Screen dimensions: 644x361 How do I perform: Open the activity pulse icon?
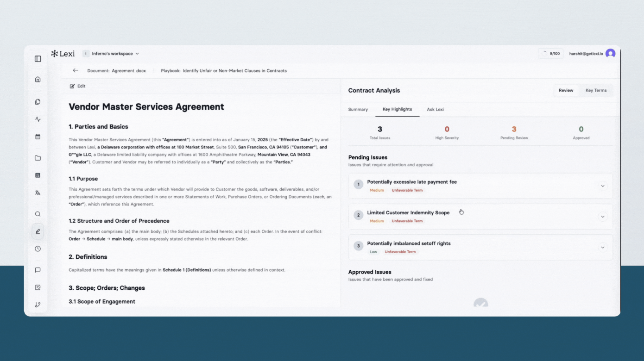click(x=38, y=119)
